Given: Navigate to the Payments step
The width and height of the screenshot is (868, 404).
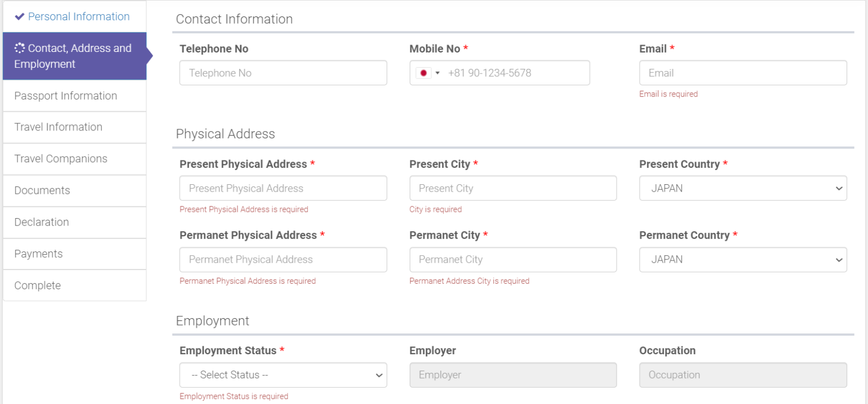Looking at the screenshot, I should coord(38,254).
